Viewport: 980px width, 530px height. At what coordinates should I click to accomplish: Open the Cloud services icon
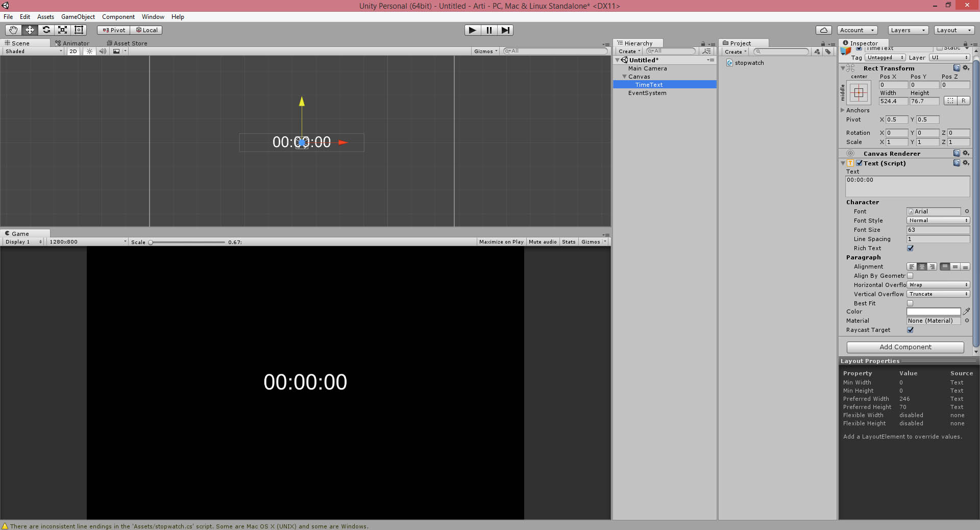pos(824,30)
